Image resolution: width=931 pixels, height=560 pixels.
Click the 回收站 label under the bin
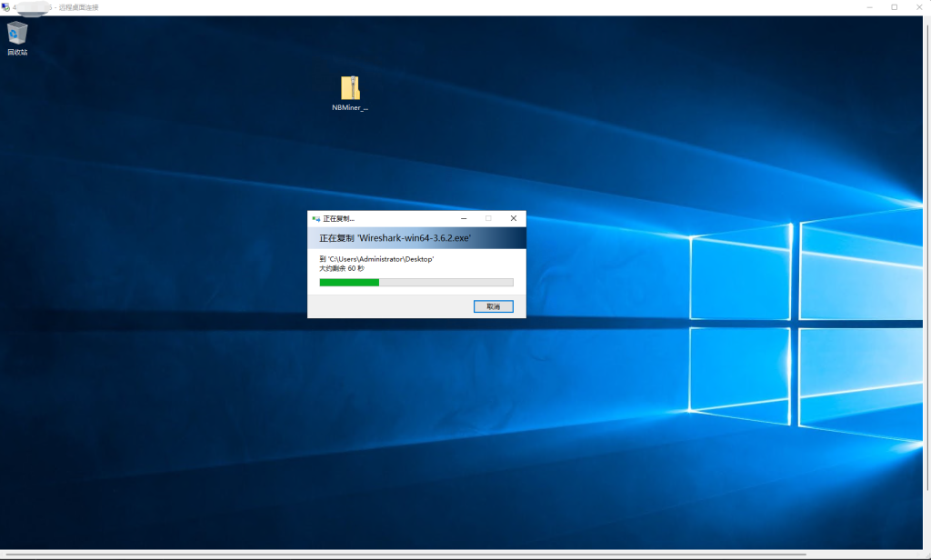[17, 52]
